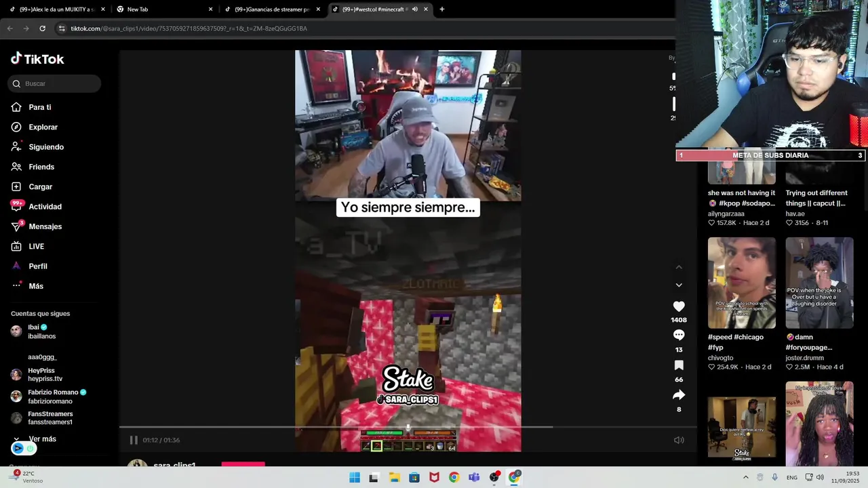The image size is (868, 488).
Task: Click the Buscar search field
Action: click(54, 84)
